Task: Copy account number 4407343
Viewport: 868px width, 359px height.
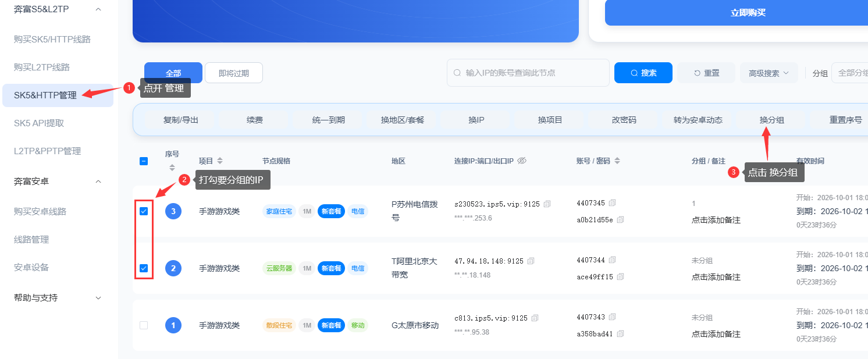Action: [612, 317]
